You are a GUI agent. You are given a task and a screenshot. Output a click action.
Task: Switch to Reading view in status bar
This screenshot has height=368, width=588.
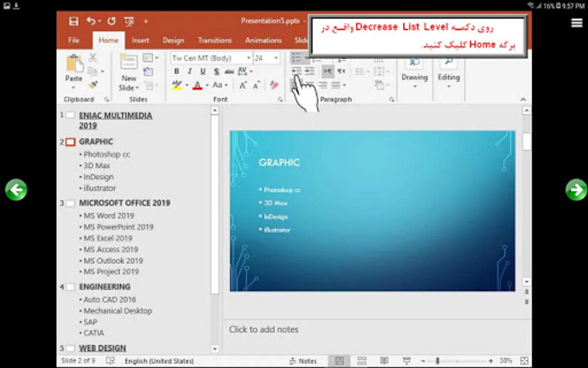(x=384, y=361)
